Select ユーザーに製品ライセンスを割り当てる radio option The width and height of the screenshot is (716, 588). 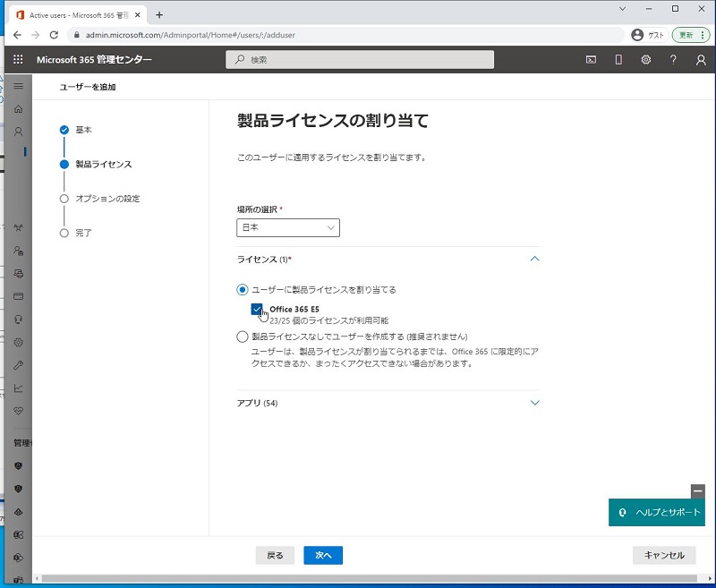click(x=242, y=290)
